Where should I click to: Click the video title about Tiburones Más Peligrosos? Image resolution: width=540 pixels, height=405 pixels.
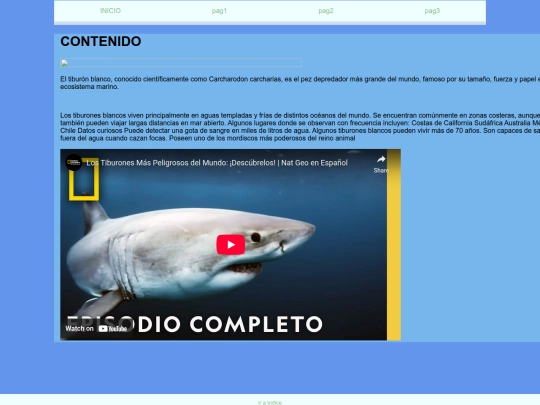(x=217, y=163)
